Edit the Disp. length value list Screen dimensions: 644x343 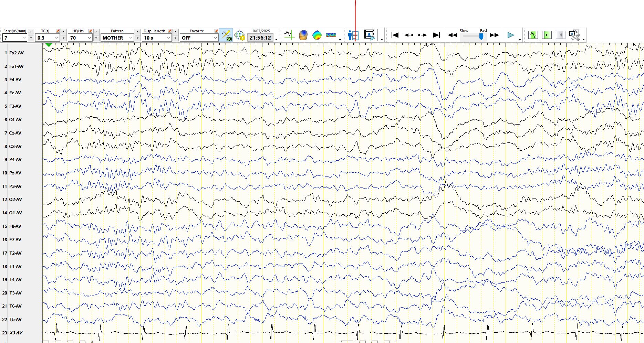point(169,31)
